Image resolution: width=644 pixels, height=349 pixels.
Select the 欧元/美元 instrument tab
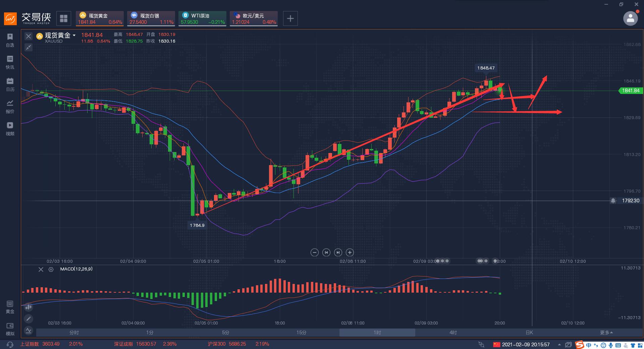tap(254, 18)
